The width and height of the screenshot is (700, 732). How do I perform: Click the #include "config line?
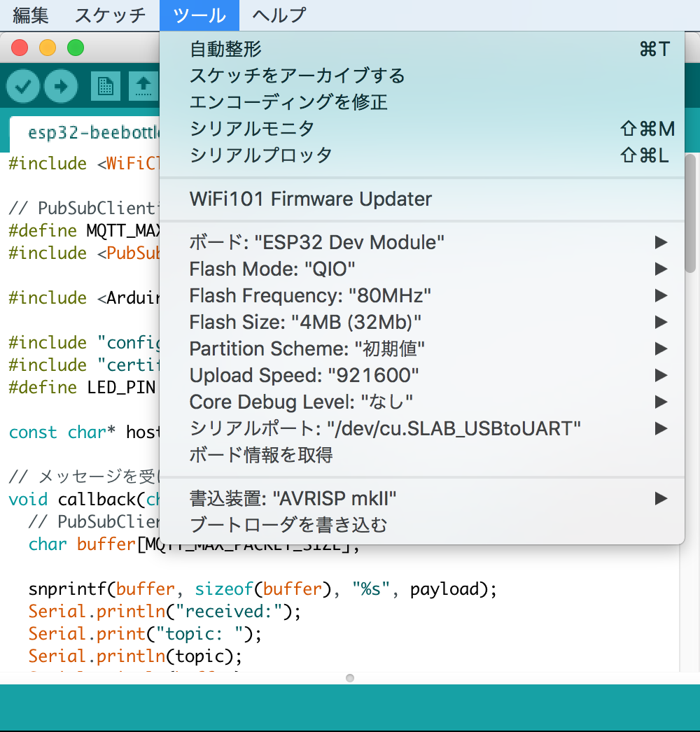(85, 343)
